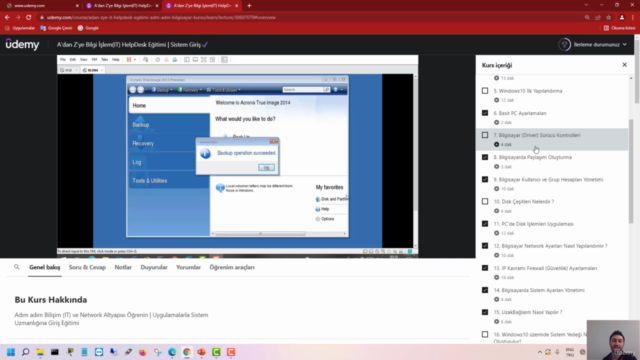The width and height of the screenshot is (640, 360).
Task: Click the Udemy logo
Action: (22, 44)
